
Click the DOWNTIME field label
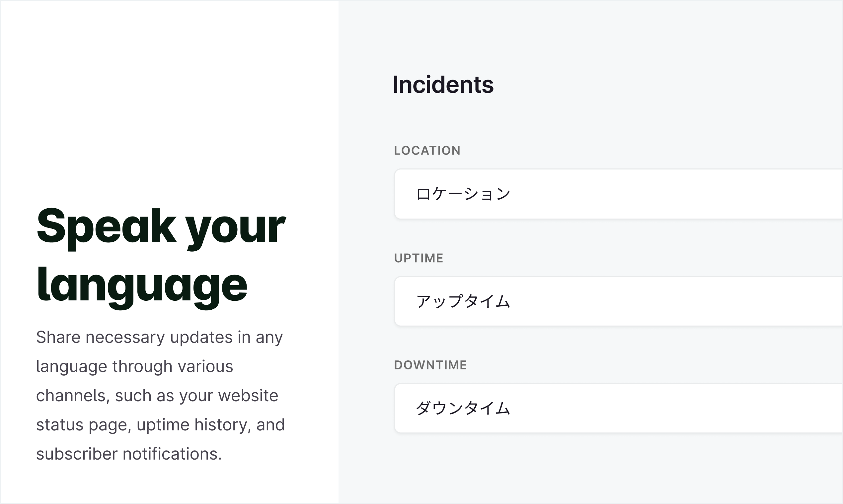(x=430, y=365)
